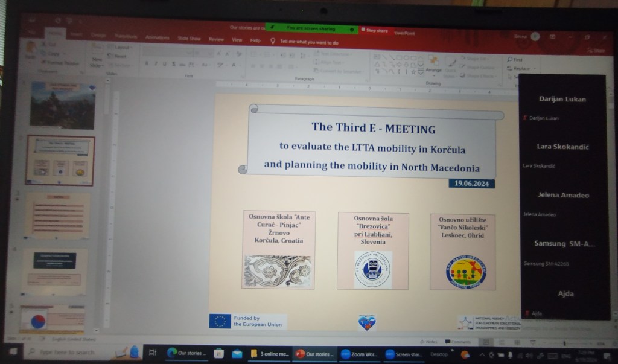Adjust the zoom slider in status bar

point(564,343)
